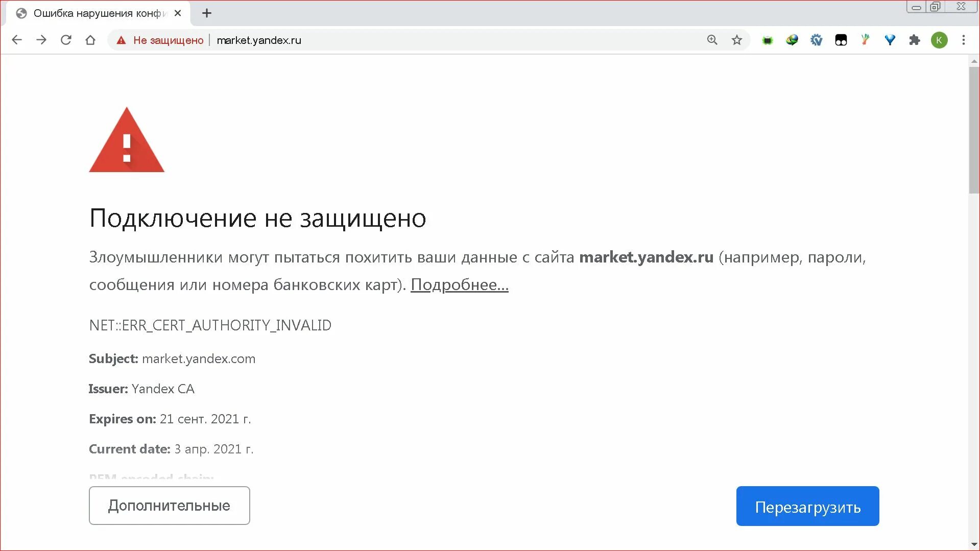Open the globe download manager extension

point(792,40)
